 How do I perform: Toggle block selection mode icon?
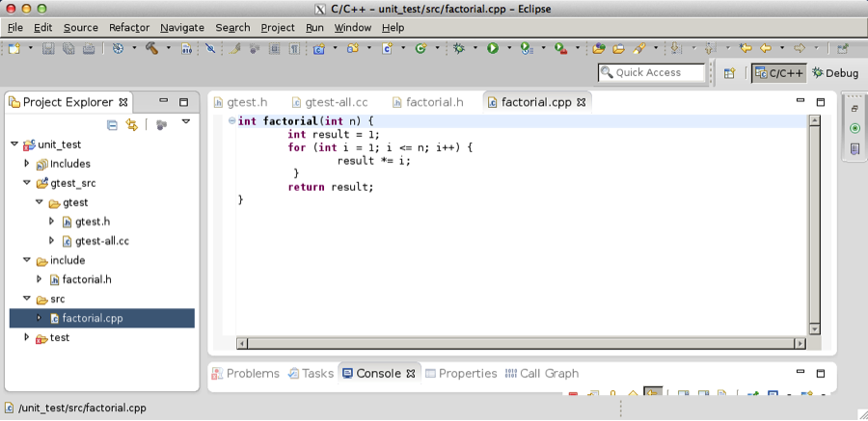coord(274,49)
